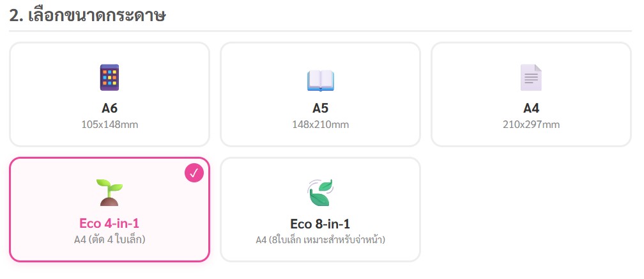The image size is (644, 279).
Task: Click the '2. เลือกขนาดกระดาษ' section heading
Action: tap(88, 15)
